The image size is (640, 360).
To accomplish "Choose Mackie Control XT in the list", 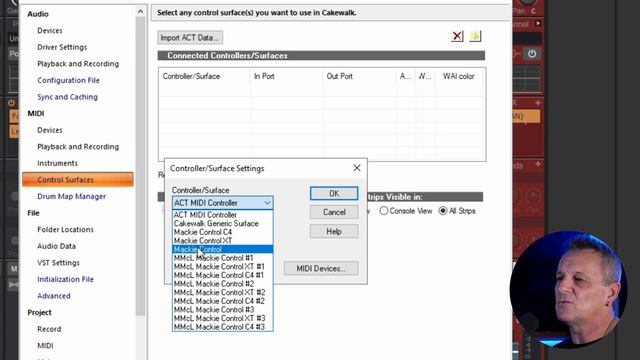I will click(222, 240).
